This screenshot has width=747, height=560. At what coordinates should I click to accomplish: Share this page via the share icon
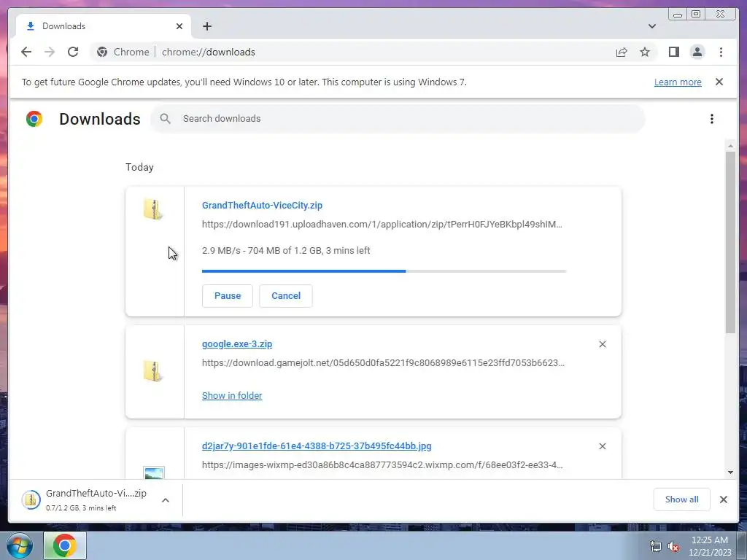coord(622,52)
